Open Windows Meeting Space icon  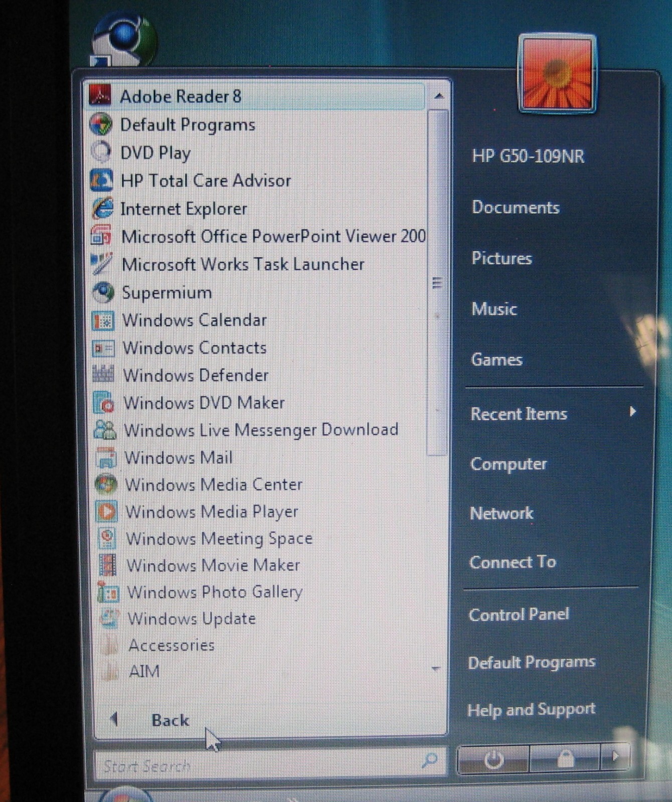[107, 538]
